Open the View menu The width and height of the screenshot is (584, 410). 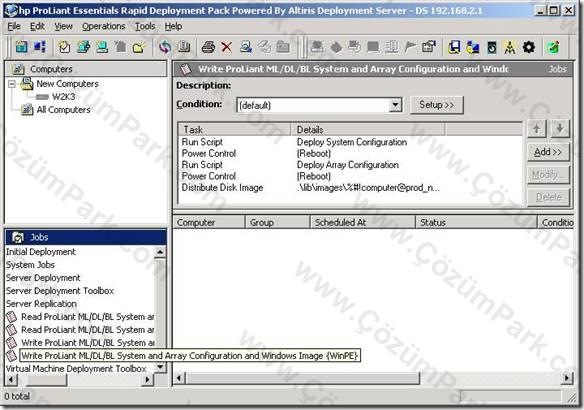tap(63, 26)
